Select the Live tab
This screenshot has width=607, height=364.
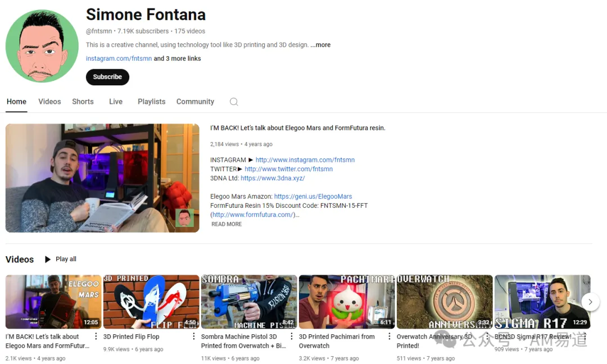pos(116,102)
